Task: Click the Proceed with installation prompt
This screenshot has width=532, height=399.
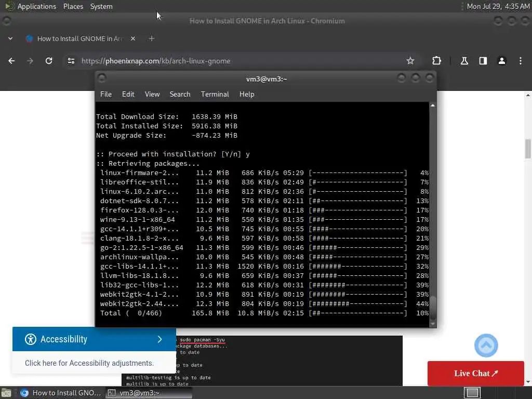Action: pos(173,154)
